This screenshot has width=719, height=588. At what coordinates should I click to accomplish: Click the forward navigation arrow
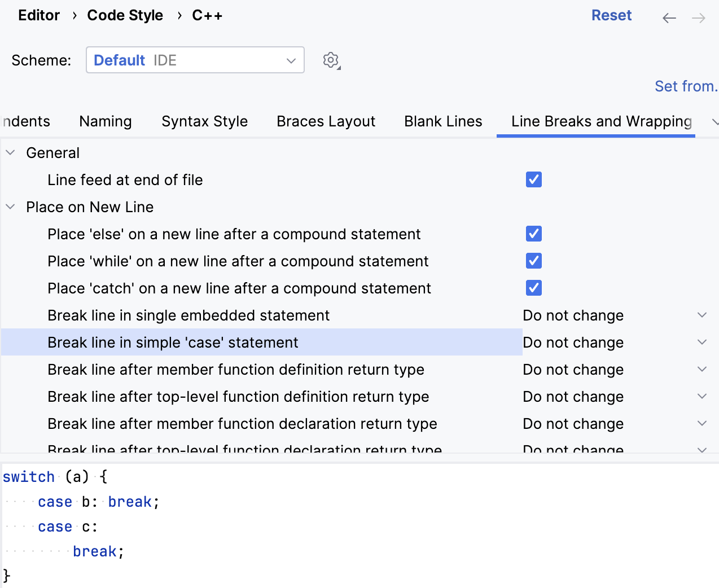698,18
